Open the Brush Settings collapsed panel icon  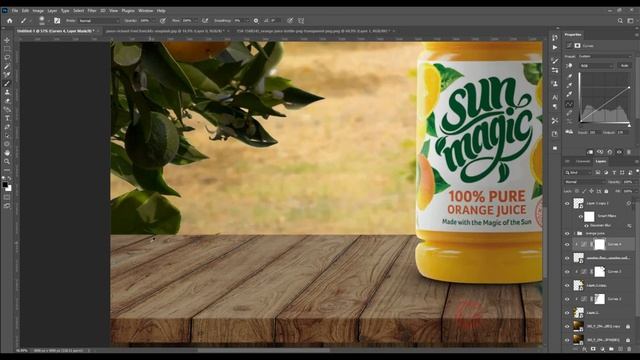pyautogui.click(x=555, y=61)
